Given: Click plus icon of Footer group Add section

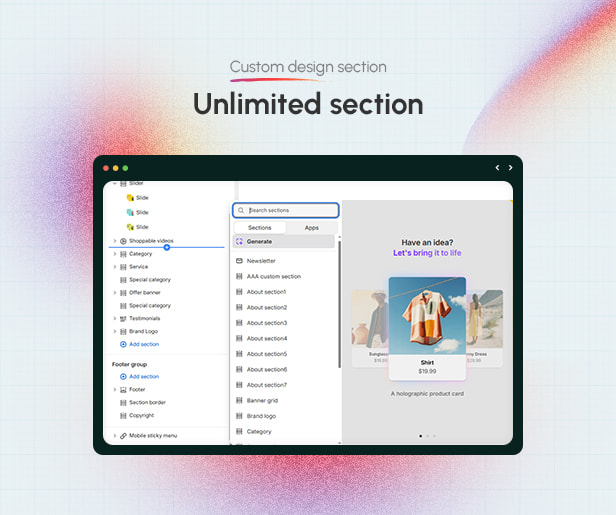Looking at the screenshot, I should (123, 376).
